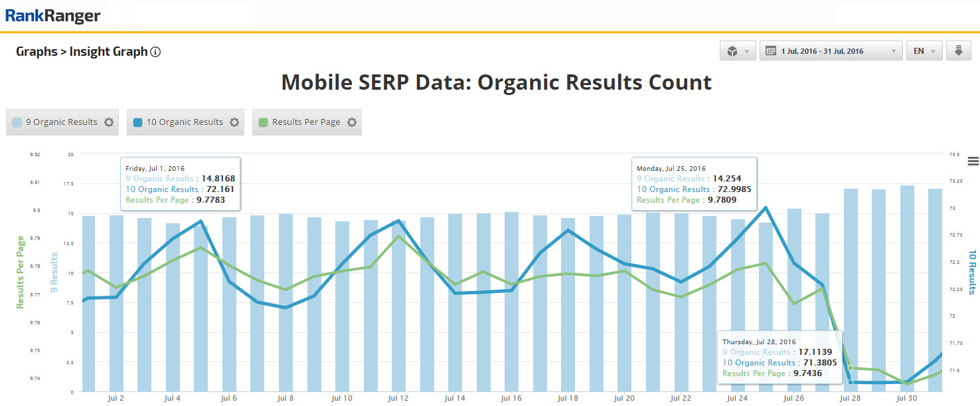
Task: Click the light blue 9 Organic swatch
Action: pos(17,122)
